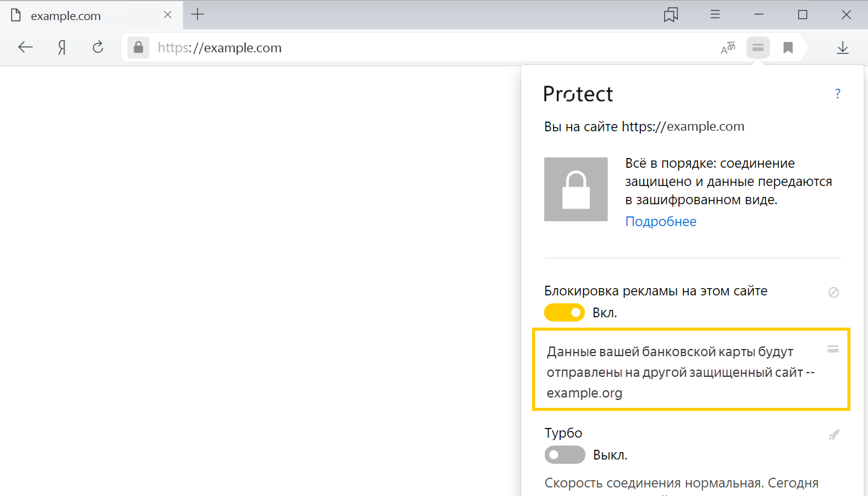Open a new tab with the plus button
868x496 pixels.
[x=197, y=15]
